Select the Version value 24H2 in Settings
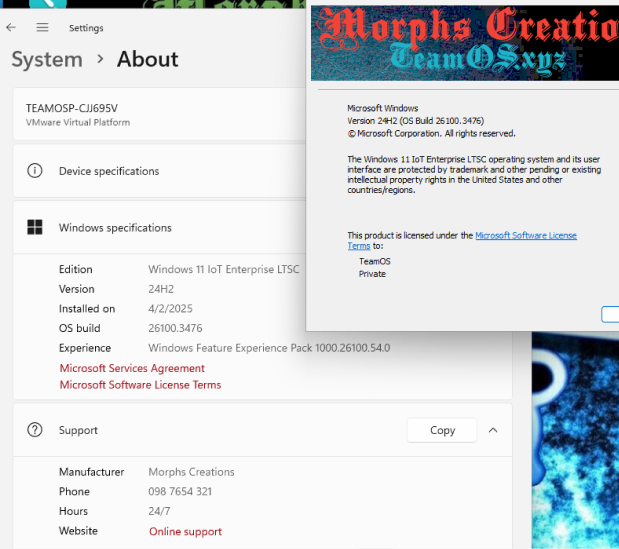This screenshot has height=549, width=619. point(161,289)
